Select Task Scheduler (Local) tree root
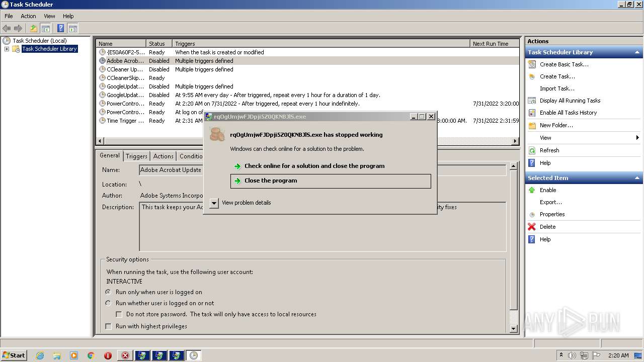Image resolution: width=644 pixels, height=362 pixels. coord(39,41)
